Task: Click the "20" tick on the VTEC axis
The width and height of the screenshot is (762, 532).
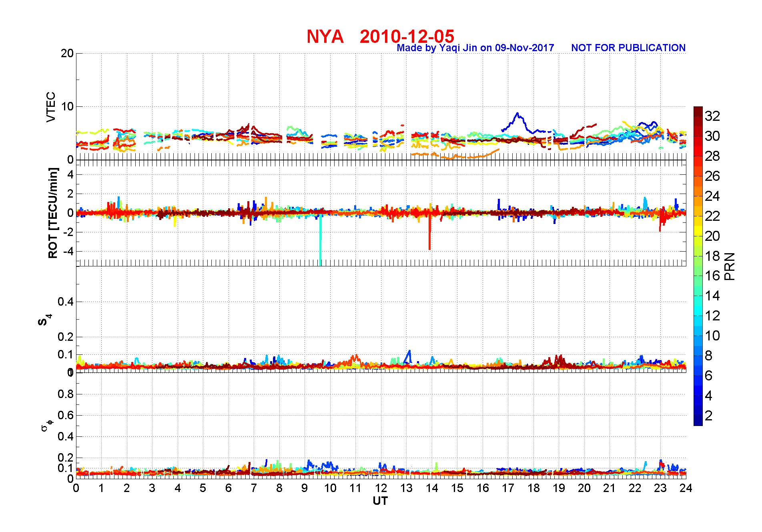Action: point(67,53)
